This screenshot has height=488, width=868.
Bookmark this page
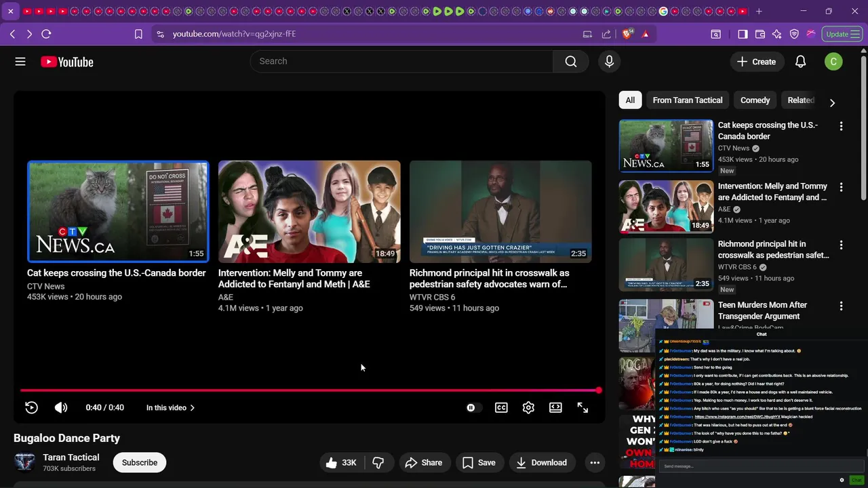coord(138,34)
